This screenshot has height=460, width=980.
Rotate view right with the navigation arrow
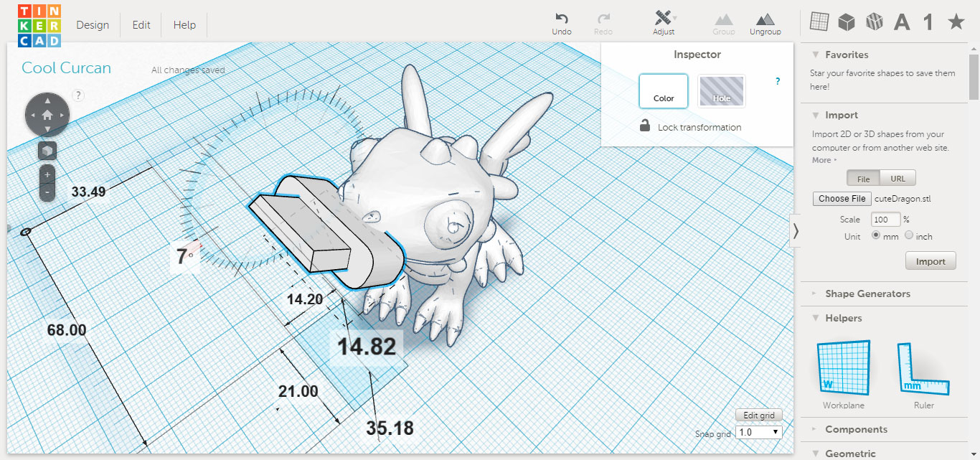pyautogui.click(x=62, y=115)
